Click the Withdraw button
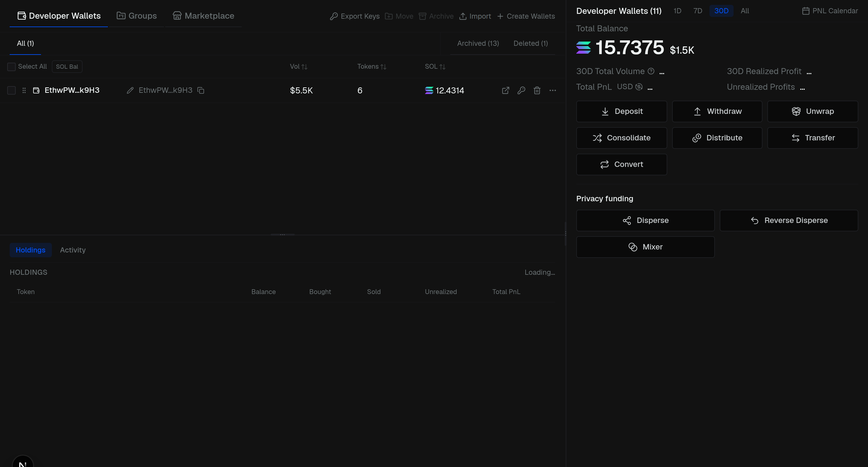868x467 pixels. point(717,111)
